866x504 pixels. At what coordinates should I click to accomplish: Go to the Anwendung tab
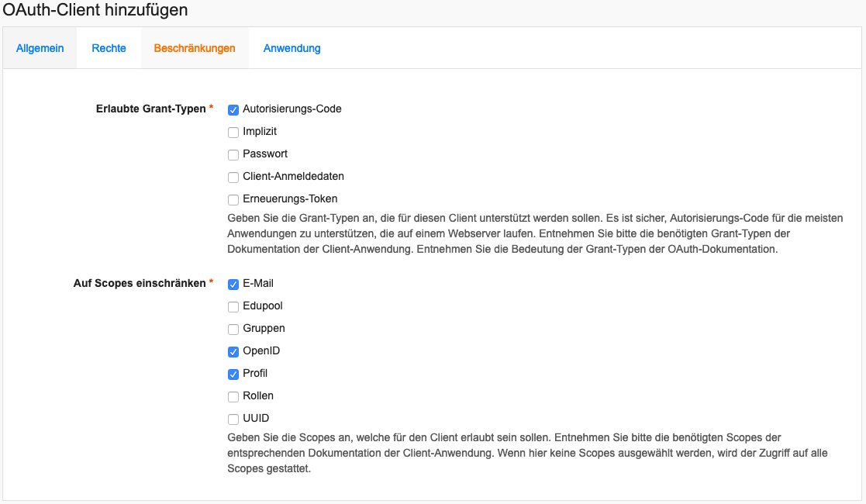(292, 48)
